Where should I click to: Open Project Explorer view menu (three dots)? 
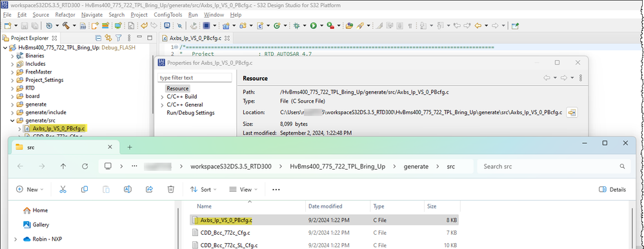click(x=129, y=38)
